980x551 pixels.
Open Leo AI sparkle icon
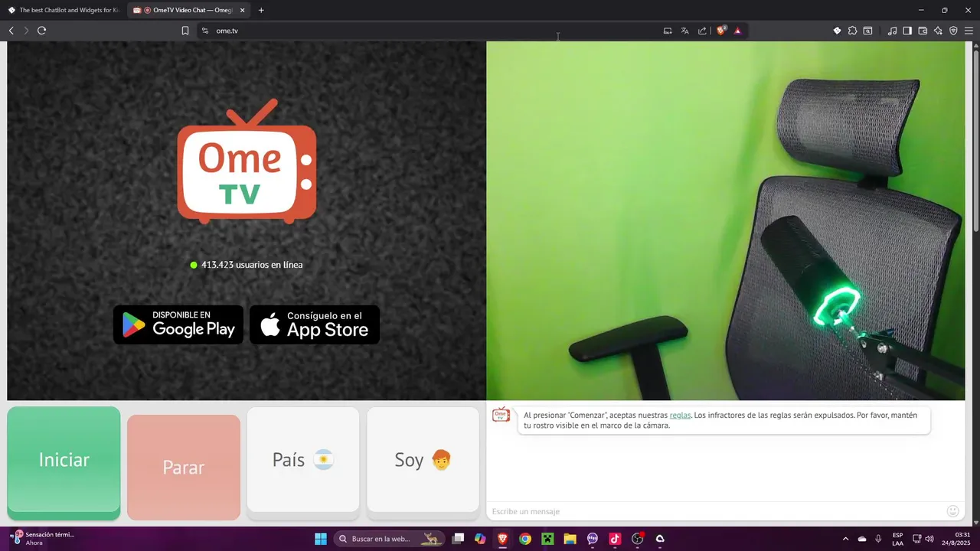tap(938, 31)
